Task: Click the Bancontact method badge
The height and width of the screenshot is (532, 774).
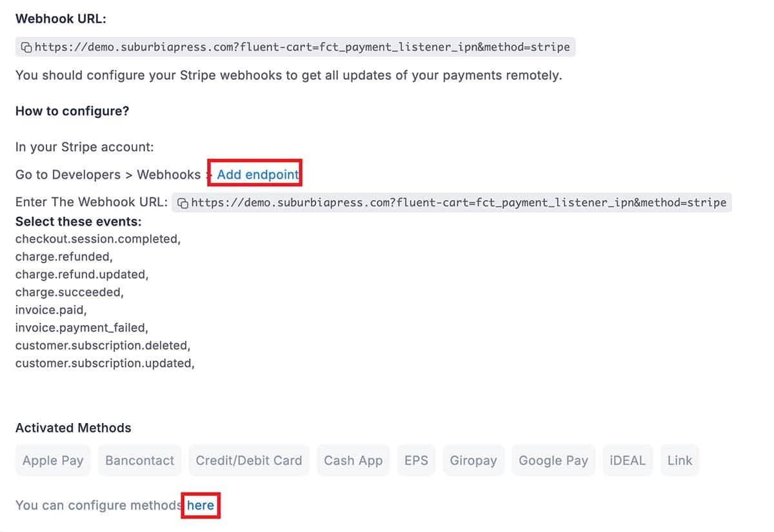Action: coord(140,460)
